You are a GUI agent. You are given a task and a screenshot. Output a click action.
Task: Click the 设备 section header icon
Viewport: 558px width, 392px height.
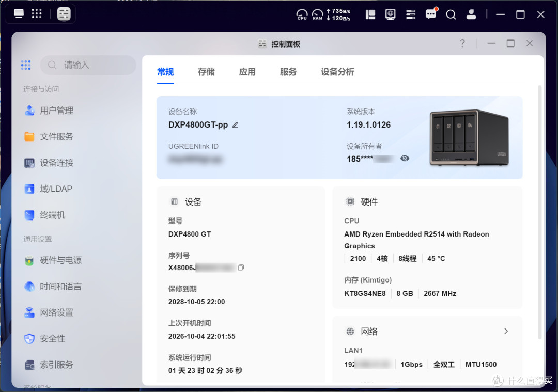[175, 202]
